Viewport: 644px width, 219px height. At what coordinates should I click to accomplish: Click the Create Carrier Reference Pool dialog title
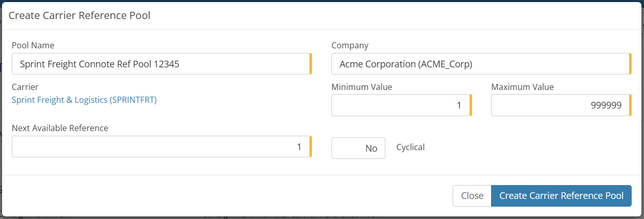80,15
